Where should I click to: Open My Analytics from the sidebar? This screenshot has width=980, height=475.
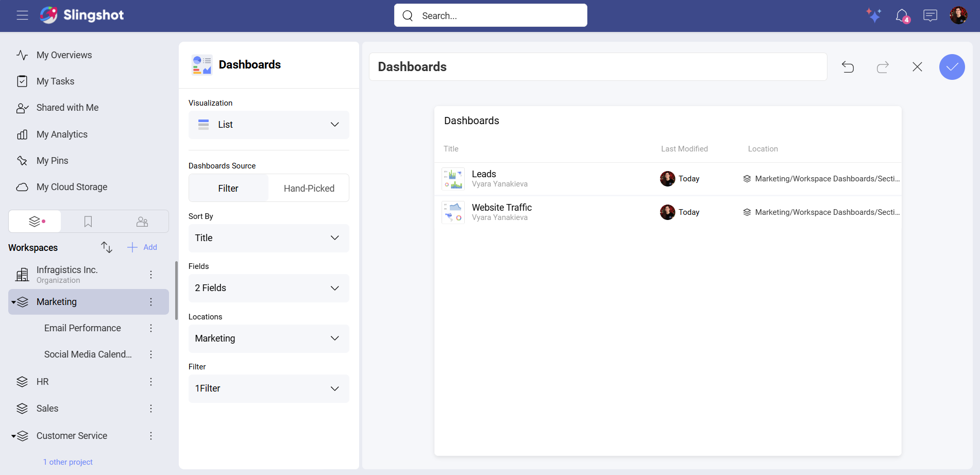62,134
